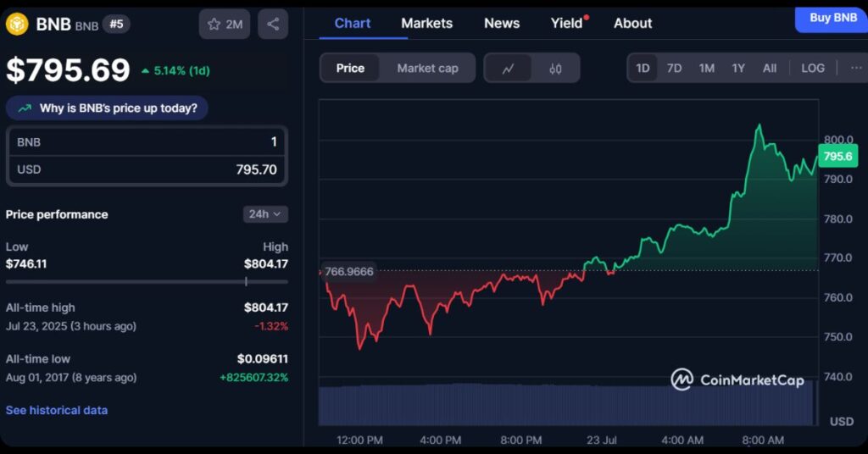The width and height of the screenshot is (868, 454).
Task: Click the BNB amount converter field
Action: click(x=147, y=142)
